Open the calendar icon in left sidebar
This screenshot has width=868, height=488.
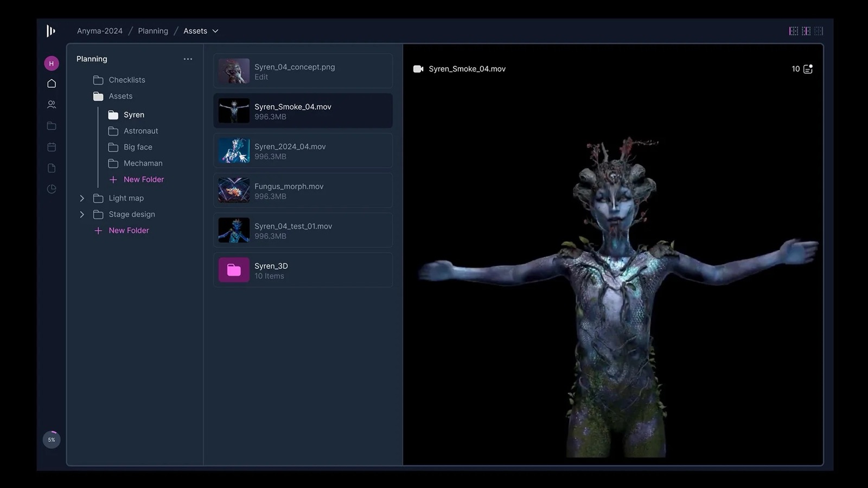52,147
